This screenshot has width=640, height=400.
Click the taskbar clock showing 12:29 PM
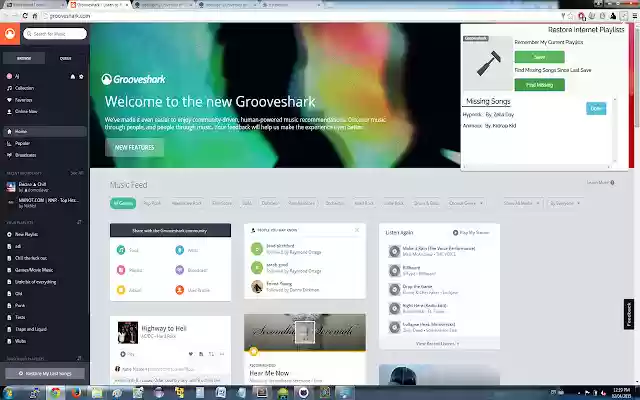pos(621,393)
